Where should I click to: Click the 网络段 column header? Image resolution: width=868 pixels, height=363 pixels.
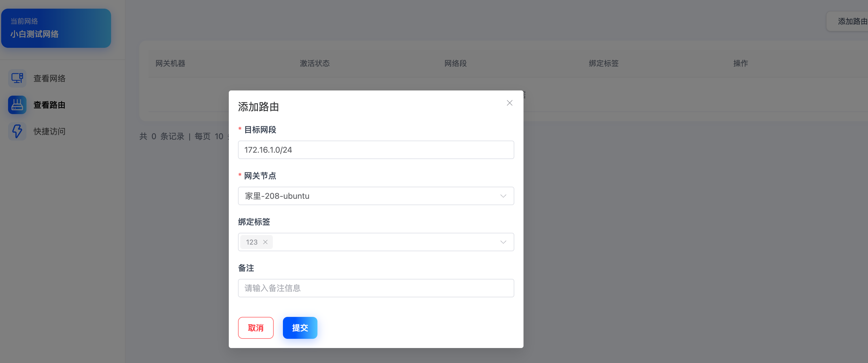pyautogui.click(x=455, y=63)
